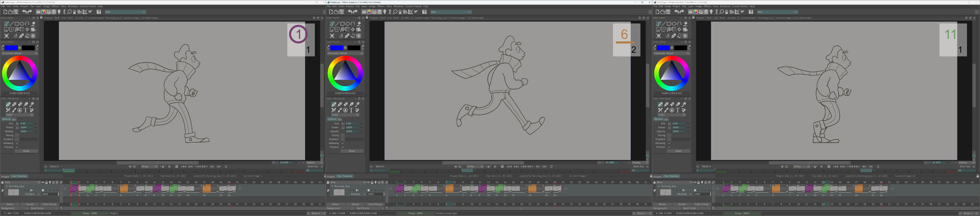
Task: Select Freehand stroke tool in left window
Action: pyautogui.click(x=7, y=24)
